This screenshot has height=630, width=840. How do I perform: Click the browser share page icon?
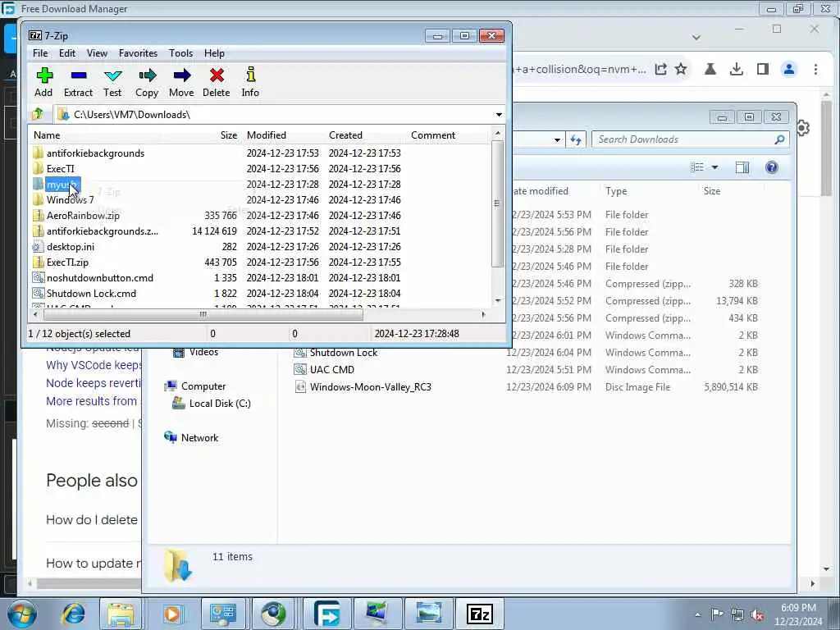pyautogui.click(x=660, y=69)
